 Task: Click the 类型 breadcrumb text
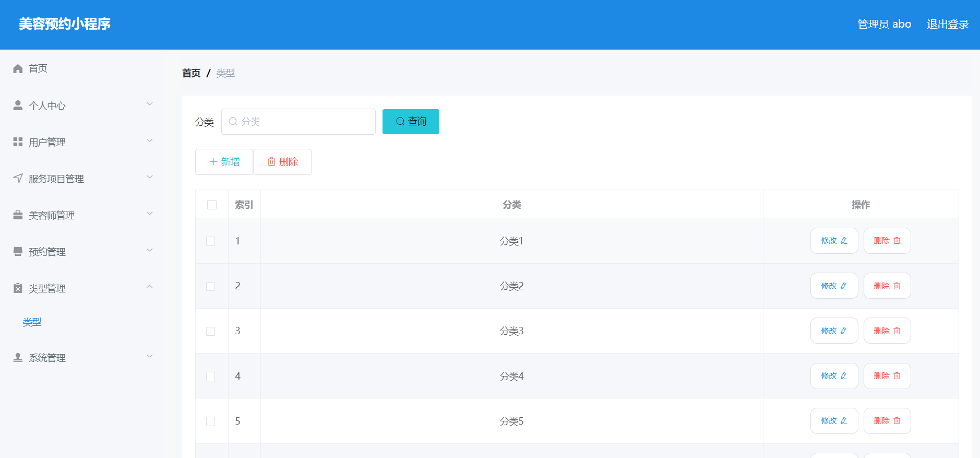tap(225, 73)
